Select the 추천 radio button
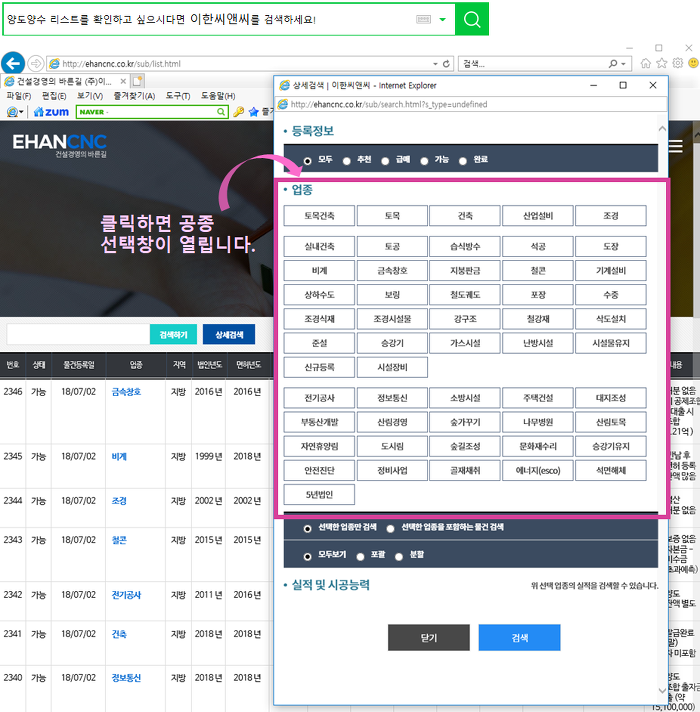This screenshot has height=712, width=700. [346, 161]
